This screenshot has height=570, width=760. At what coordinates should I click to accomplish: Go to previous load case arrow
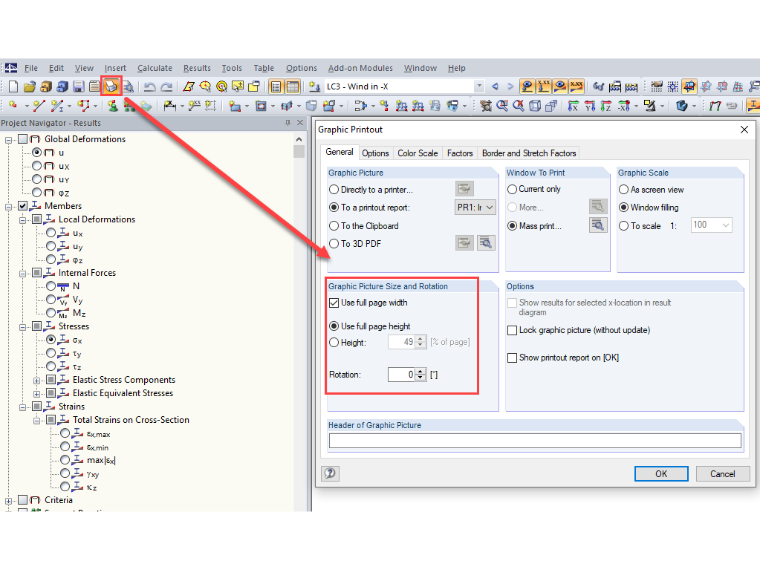(x=495, y=86)
